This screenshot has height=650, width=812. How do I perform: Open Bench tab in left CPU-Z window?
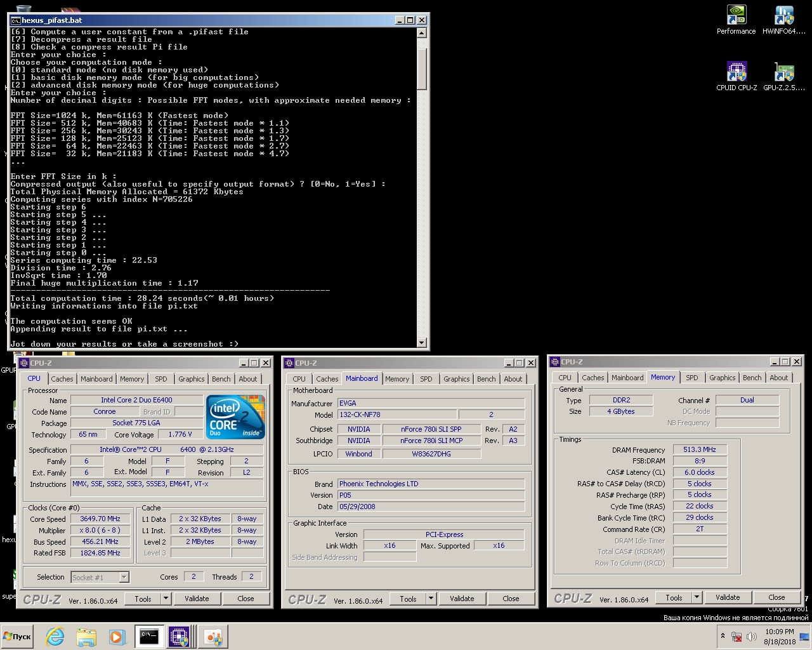coord(221,379)
